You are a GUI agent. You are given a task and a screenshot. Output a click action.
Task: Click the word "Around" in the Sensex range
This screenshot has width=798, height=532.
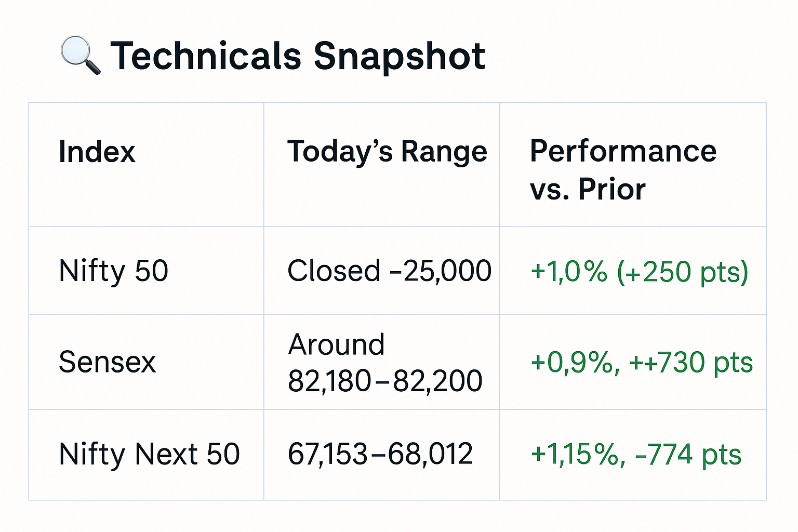[x=336, y=344]
